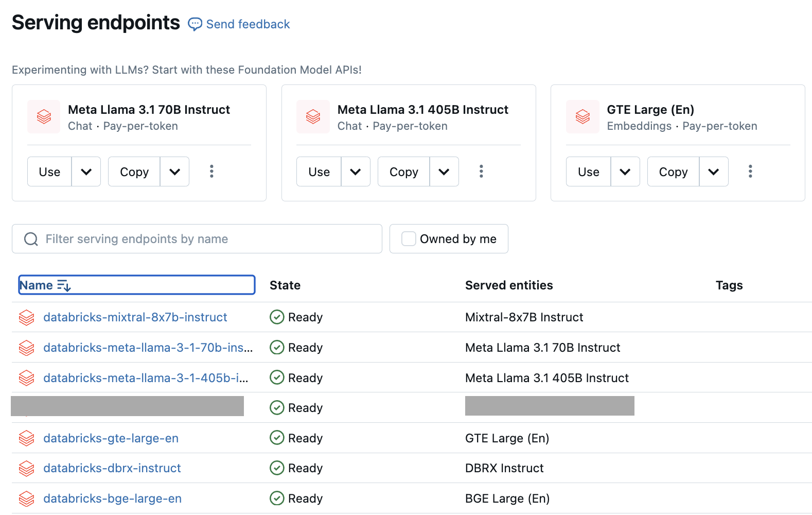The image size is (812, 515).
Task: Click the Meta Llama 3.1 405B Instruct card title
Action: click(x=423, y=110)
